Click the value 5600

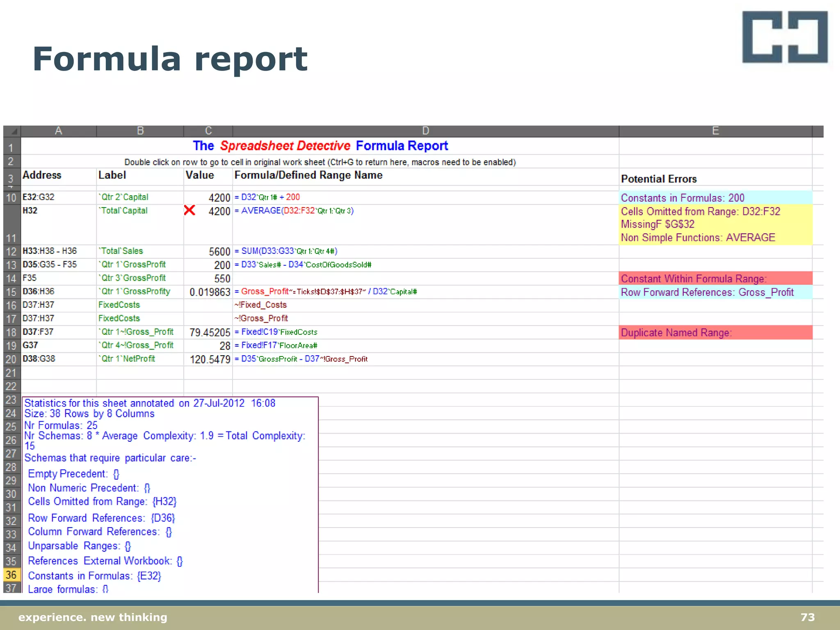click(x=220, y=251)
